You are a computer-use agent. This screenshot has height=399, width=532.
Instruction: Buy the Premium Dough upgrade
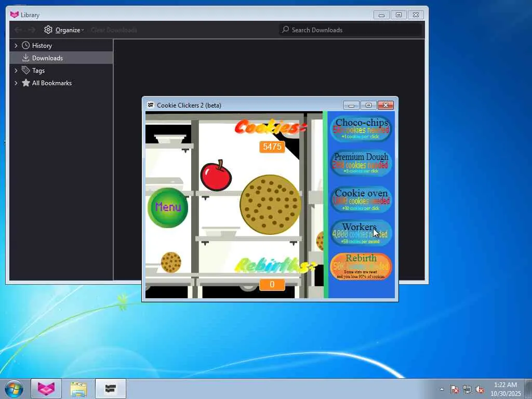361,163
